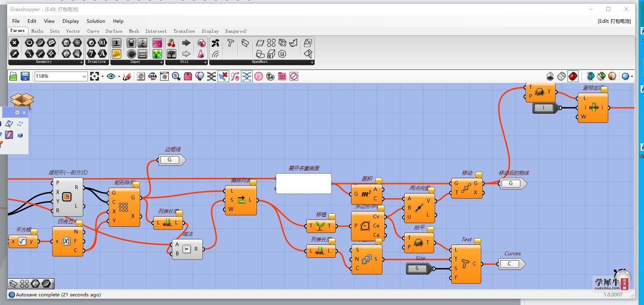Viewport: 644px width, 305px height.
Task: Select the Text parameter A icon
Action: pyautogui.click(x=102, y=53)
